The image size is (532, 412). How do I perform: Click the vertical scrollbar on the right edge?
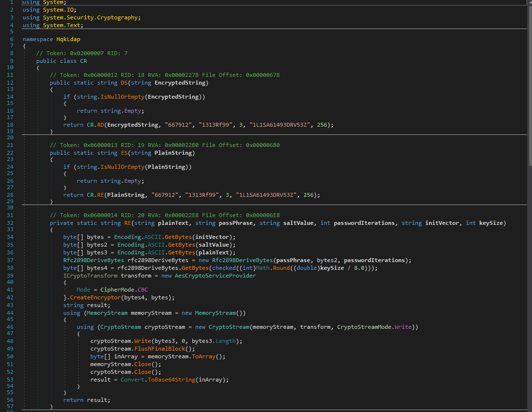coord(530,87)
